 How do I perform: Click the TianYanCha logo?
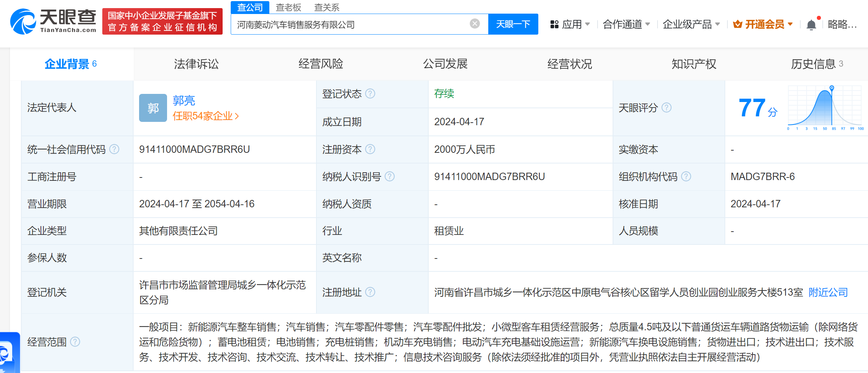(x=53, y=21)
